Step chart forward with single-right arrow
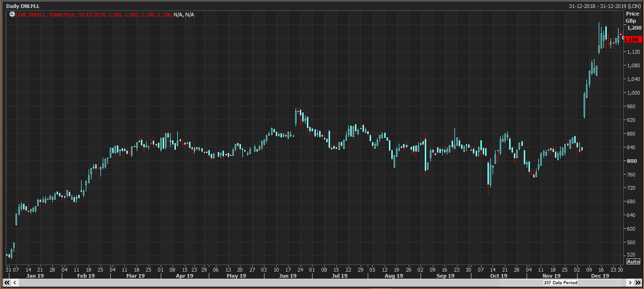This screenshot has height=289, width=644. tap(629, 282)
